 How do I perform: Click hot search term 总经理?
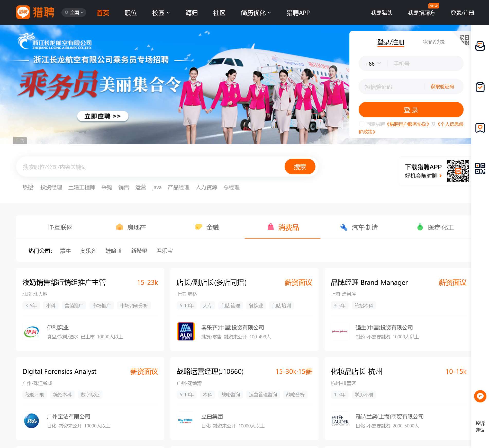coord(231,187)
